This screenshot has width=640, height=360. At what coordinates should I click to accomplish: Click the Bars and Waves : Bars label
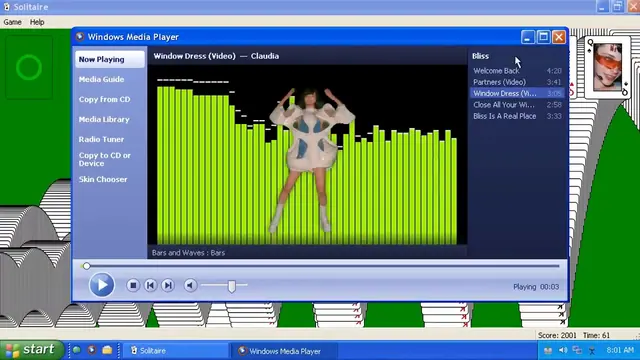188,253
